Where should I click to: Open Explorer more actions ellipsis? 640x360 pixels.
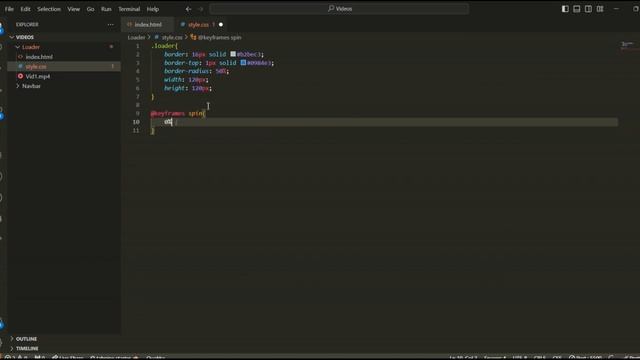click(111, 24)
